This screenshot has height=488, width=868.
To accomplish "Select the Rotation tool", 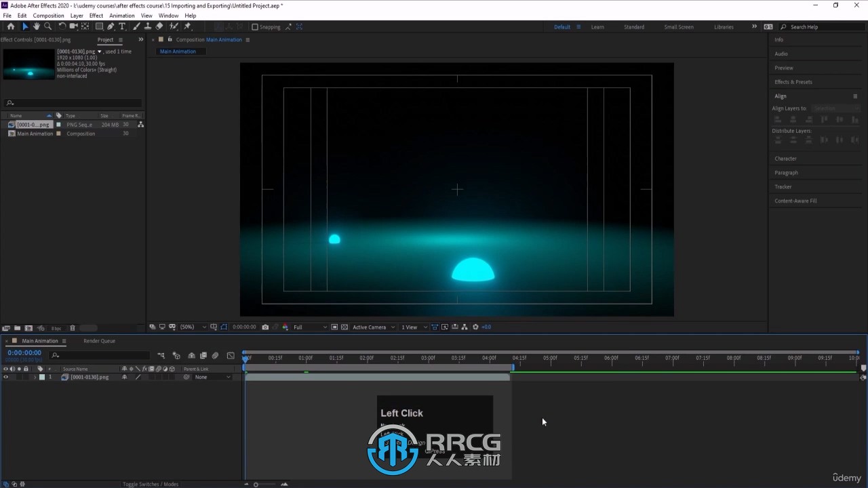I will point(62,26).
